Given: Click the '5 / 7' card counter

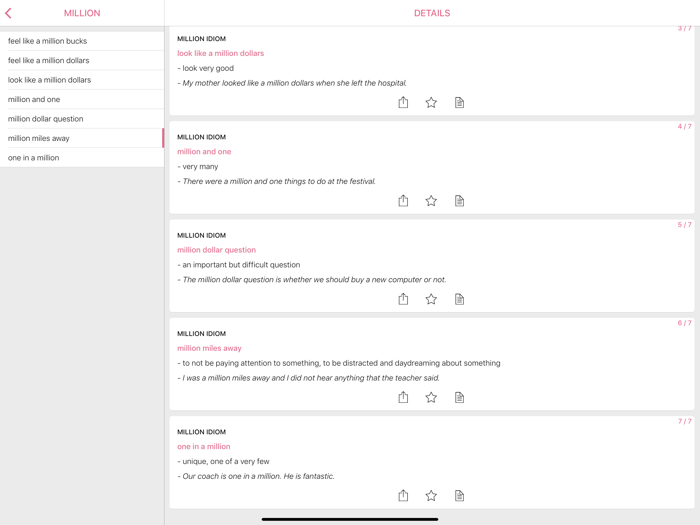Looking at the screenshot, I should 684,225.
